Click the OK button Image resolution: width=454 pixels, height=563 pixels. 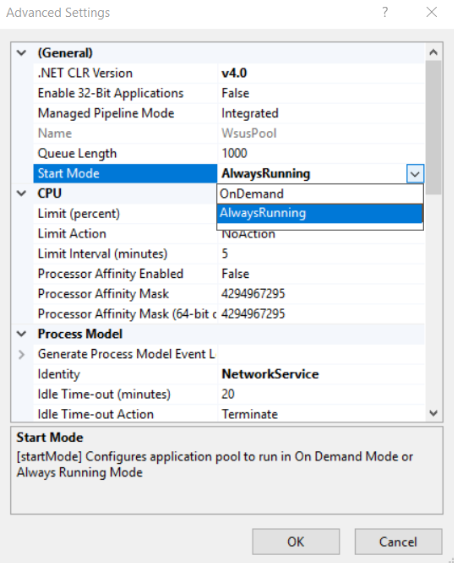tap(296, 541)
